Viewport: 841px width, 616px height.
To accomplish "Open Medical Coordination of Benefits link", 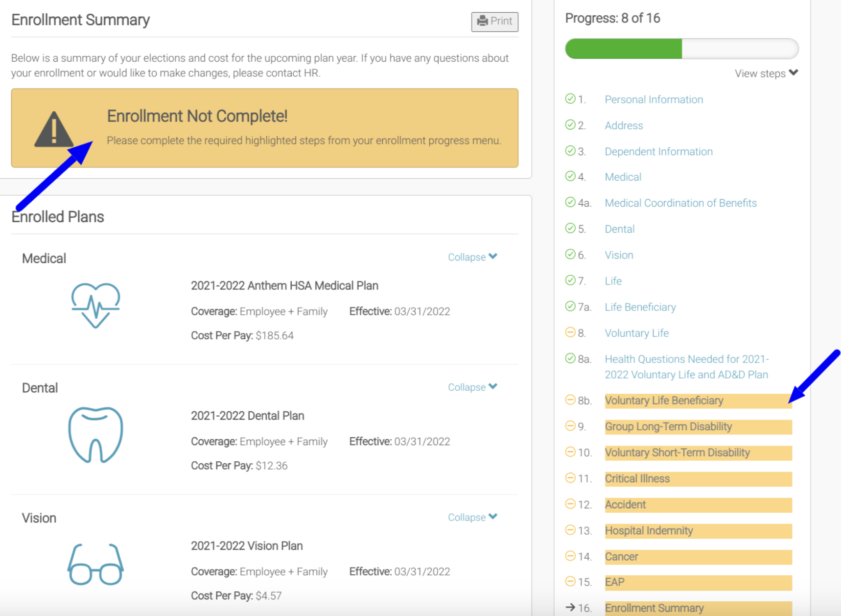I will pyautogui.click(x=680, y=203).
